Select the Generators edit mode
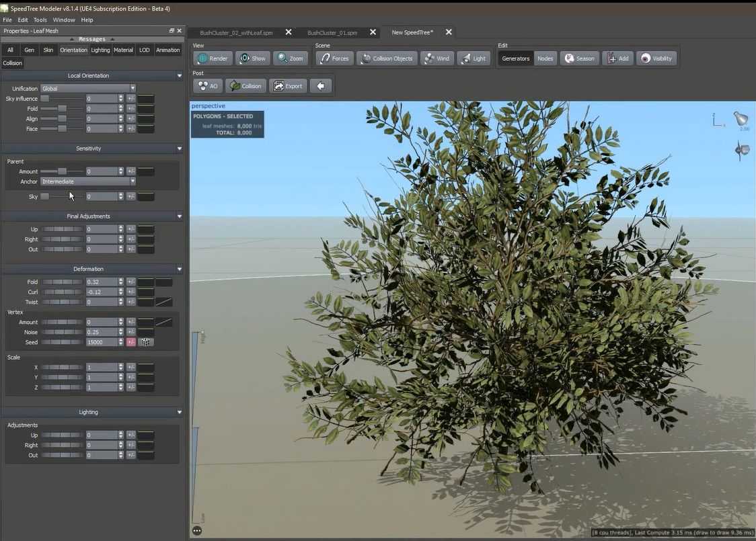This screenshot has width=756, height=541. pos(515,58)
